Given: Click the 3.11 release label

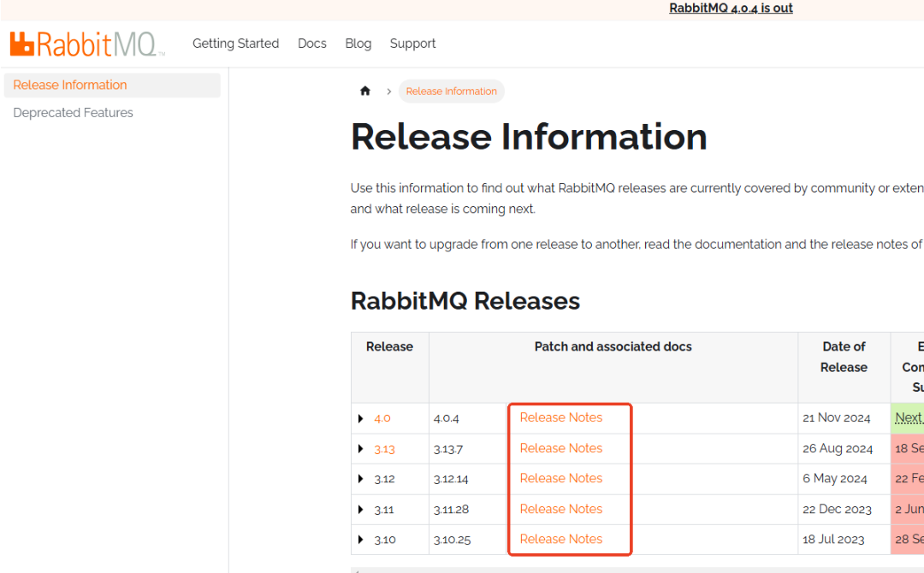Looking at the screenshot, I should point(383,510).
